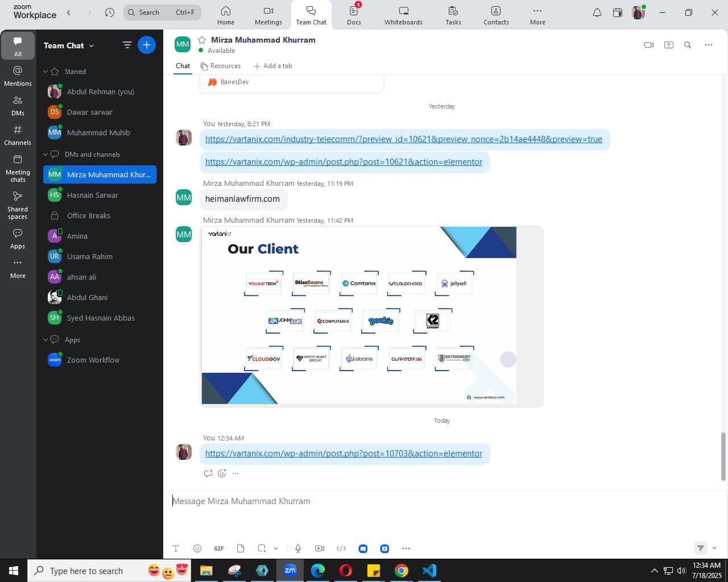Screen dimensions: 728x582
Task: Add reaction to the last message
Action: [x=222, y=473]
